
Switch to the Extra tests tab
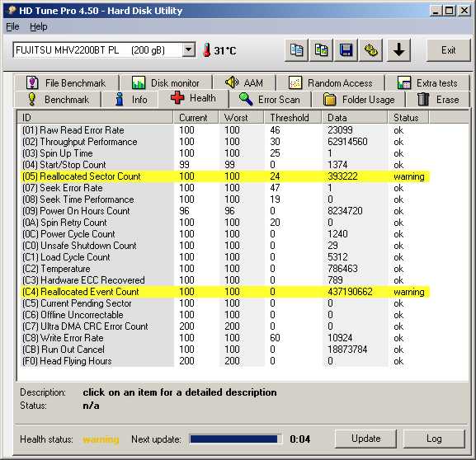pos(427,82)
